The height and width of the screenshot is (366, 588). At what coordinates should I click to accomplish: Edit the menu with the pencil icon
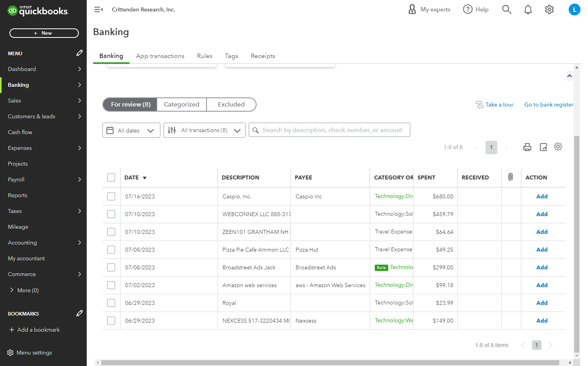pos(80,53)
